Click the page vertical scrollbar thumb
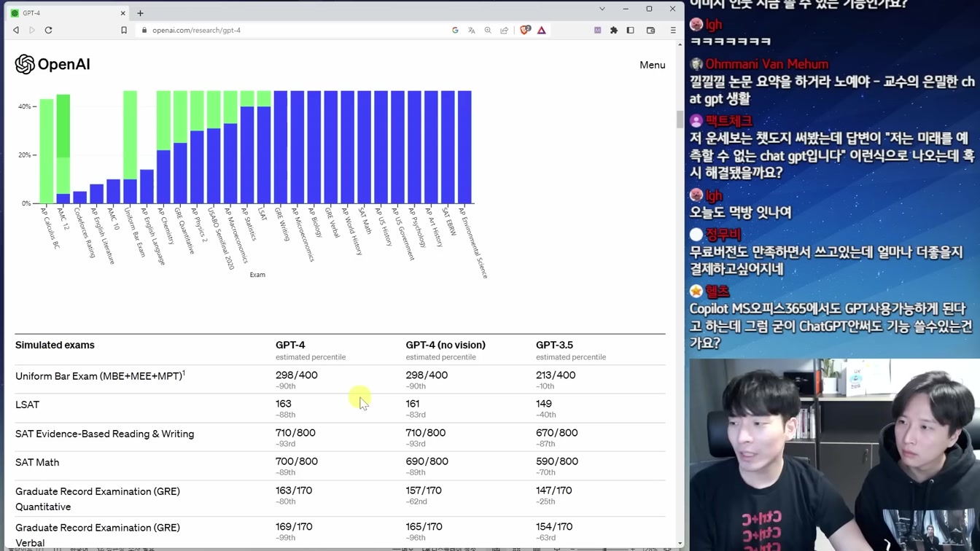 (x=680, y=119)
